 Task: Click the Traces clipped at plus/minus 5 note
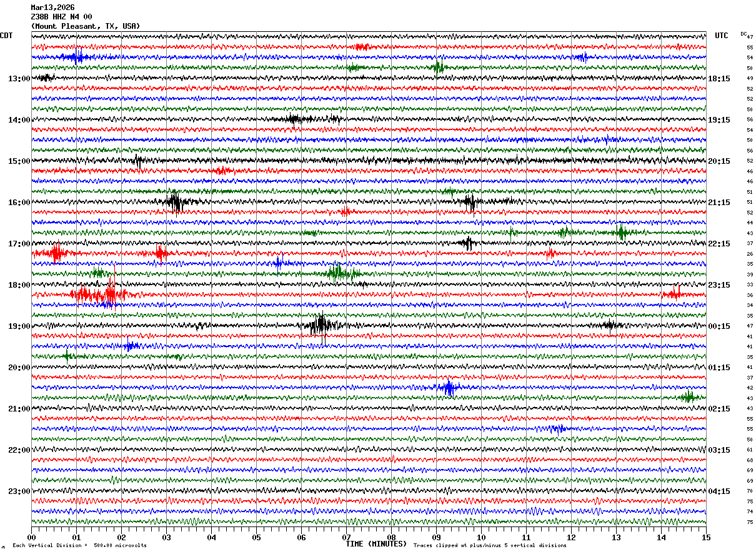tap(490, 546)
